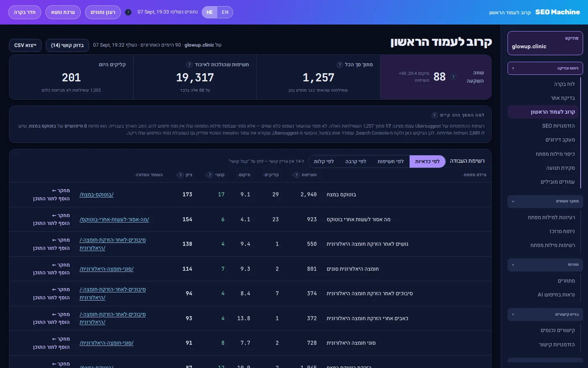Click the ערכת נושא theme button
Viewport: 588px width, 368px height.
tap(63, 12)
